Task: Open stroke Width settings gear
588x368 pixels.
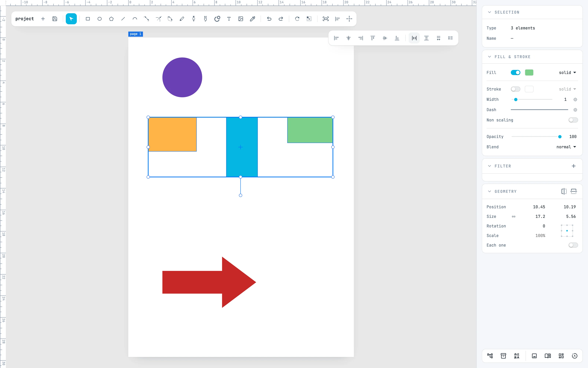Action: (x=575, y=100)
